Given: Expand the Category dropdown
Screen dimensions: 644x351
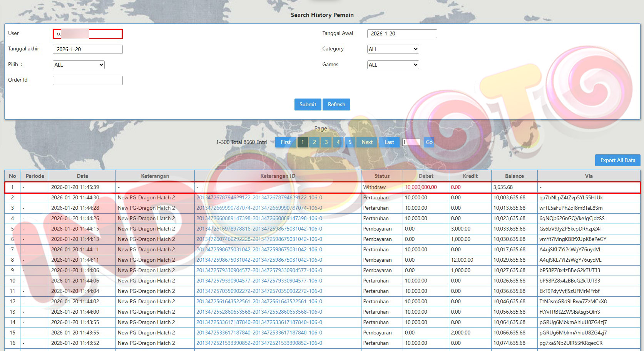Looking at the screenshot, I should click(x=393, y=49).
